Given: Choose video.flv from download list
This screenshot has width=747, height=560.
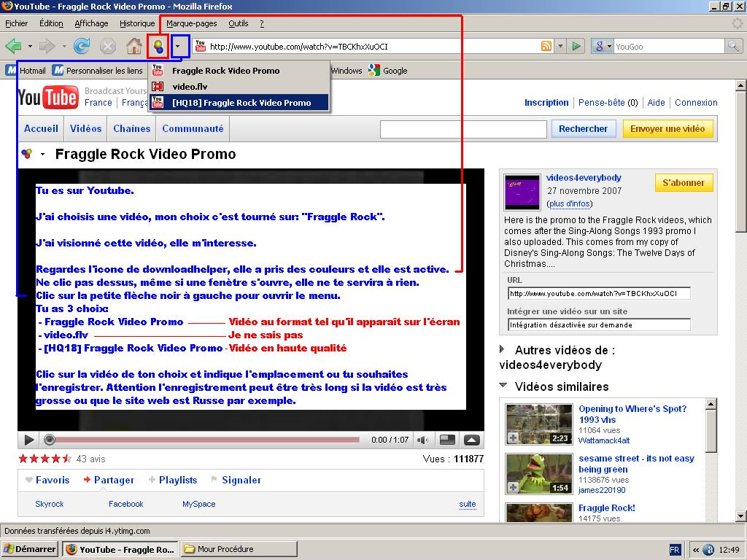Looking at the screenshot, I should coord(190,87).
